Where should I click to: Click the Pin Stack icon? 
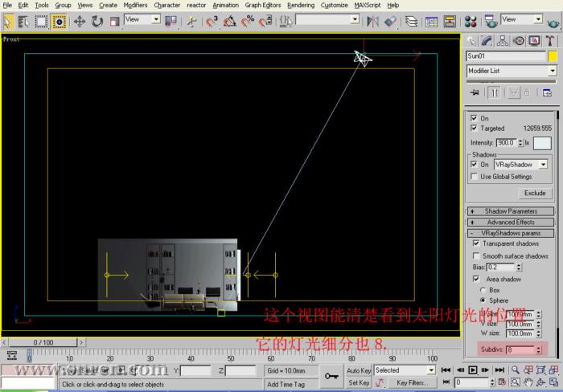[x=475, y=93]
